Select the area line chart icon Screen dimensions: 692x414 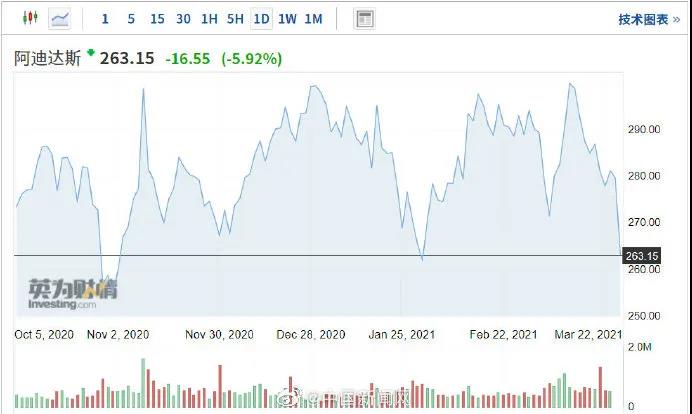coord(60,19)
